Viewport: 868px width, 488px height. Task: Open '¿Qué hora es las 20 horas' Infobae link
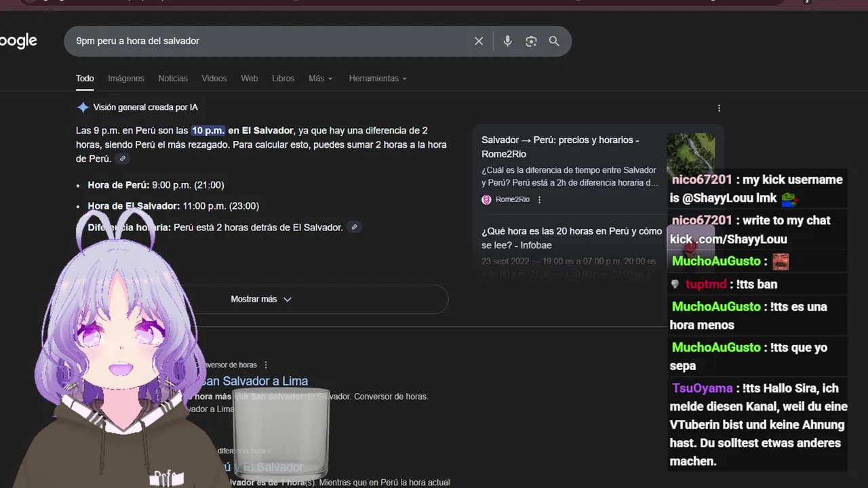(572, 238)
